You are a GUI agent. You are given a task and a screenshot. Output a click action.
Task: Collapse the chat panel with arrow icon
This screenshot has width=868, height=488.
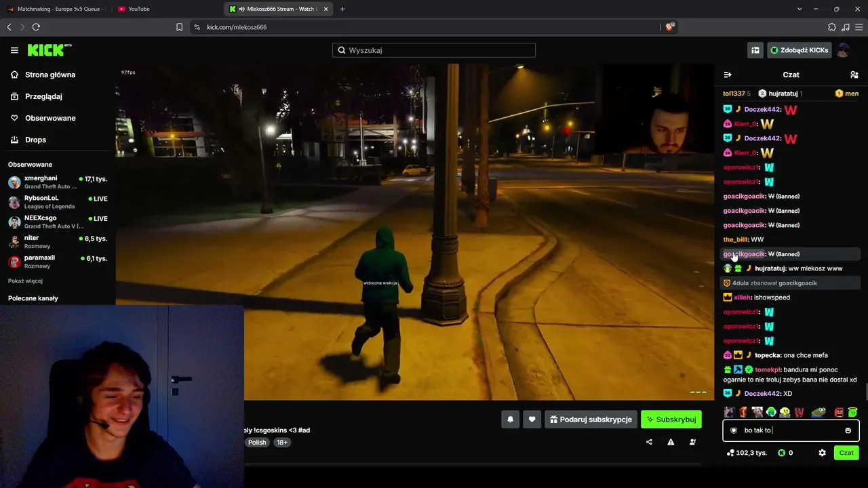pos(728,75)
